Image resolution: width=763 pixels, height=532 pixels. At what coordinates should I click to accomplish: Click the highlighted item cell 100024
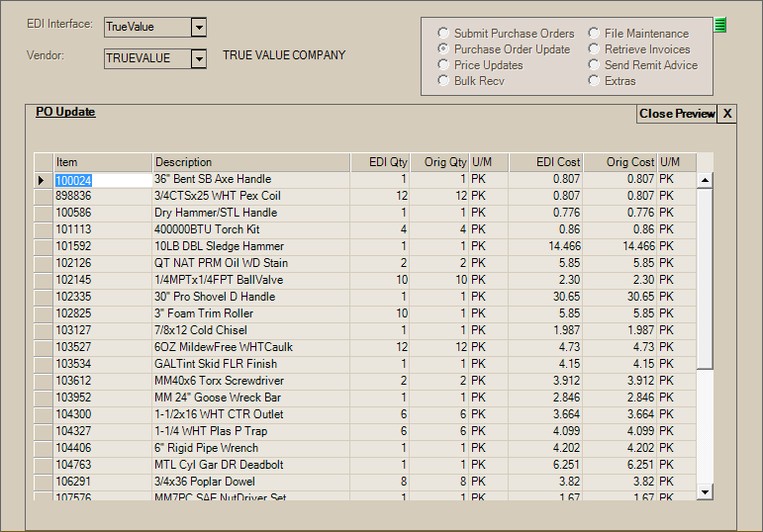click(103, 180)
